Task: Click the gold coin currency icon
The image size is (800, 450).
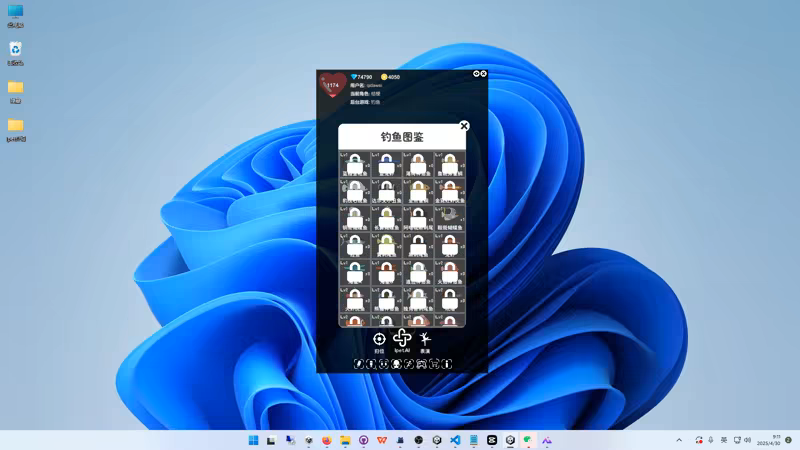Action: [384, 77]
